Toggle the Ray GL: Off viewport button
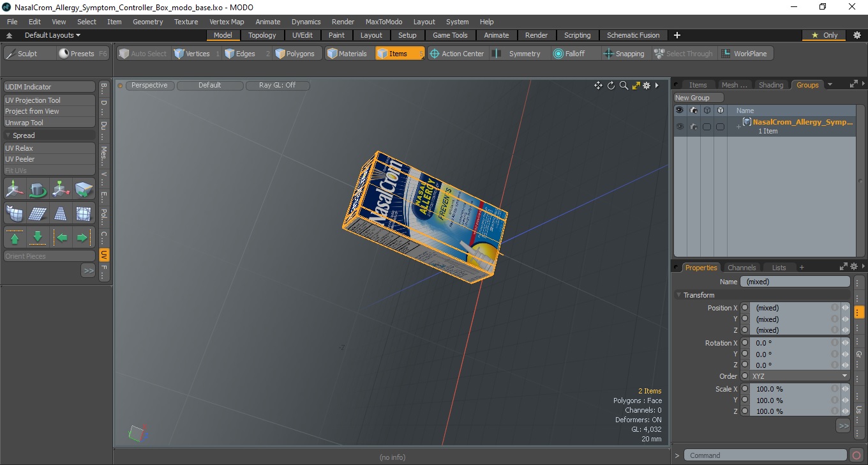Image resolution: width=868 pixels, height=465 pixels. coord(278,85)
